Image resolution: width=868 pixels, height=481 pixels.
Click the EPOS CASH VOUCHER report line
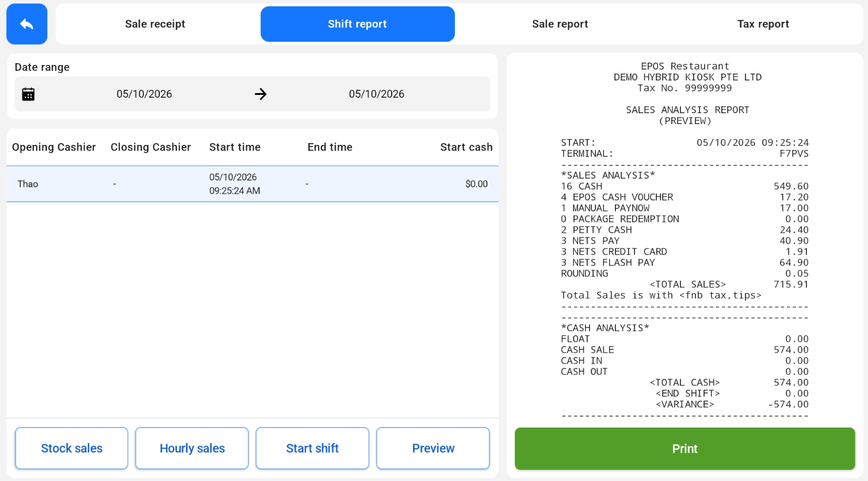click(685, 197)
